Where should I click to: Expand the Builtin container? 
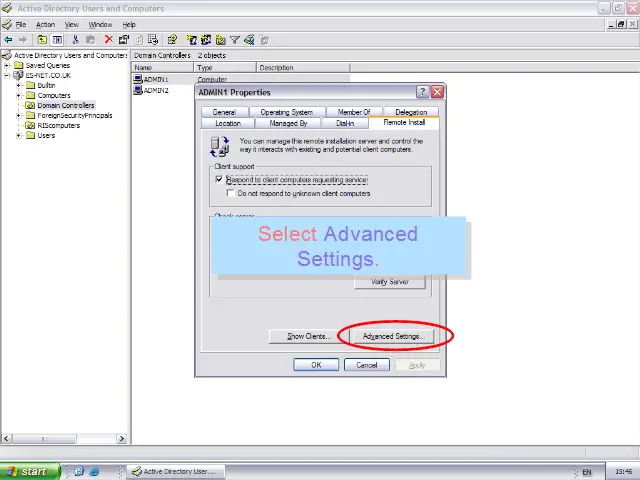click(x=18, y=85)
